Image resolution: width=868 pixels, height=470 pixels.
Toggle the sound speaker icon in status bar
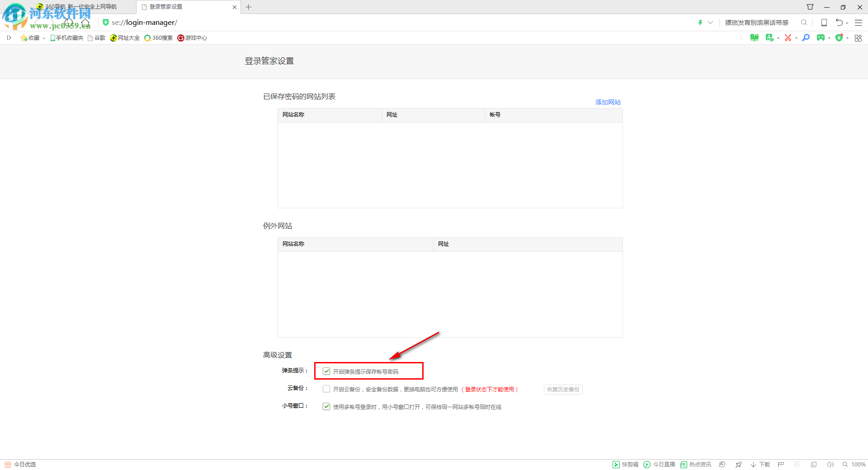pos(830,465)
